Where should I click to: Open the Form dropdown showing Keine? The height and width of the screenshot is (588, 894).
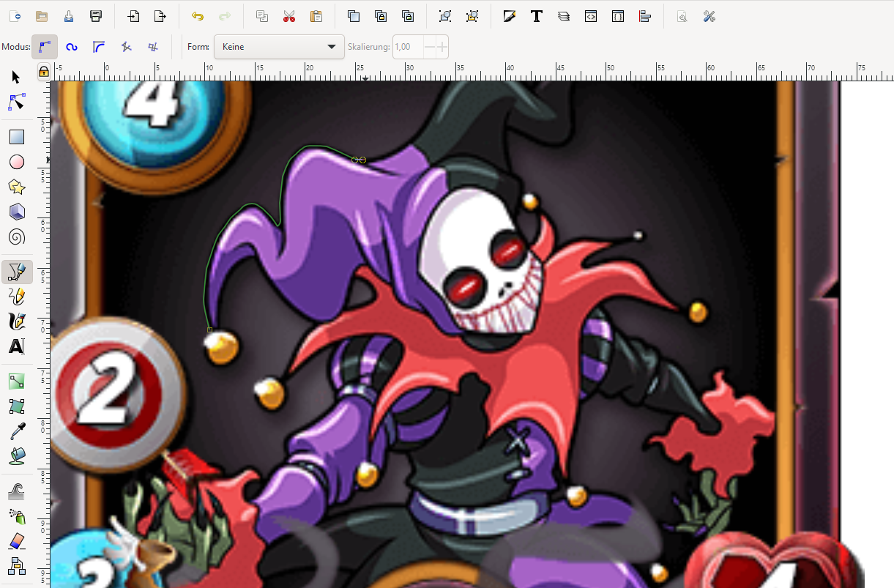(279, 47)
